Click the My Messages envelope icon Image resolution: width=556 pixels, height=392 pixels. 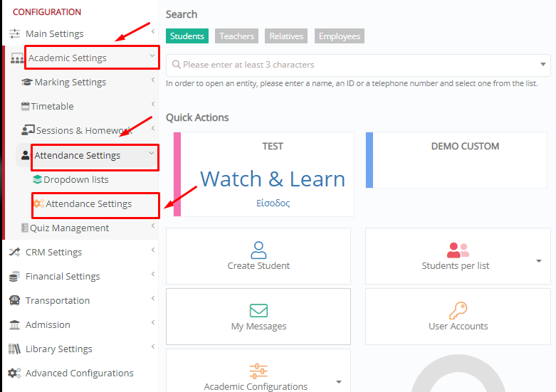[x=258, y=310]
